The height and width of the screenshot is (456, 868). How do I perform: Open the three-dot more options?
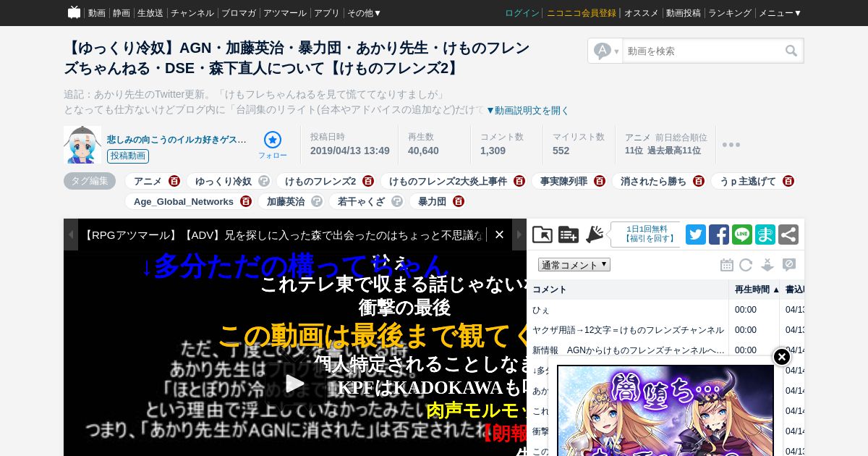click(x=731, y=145)
